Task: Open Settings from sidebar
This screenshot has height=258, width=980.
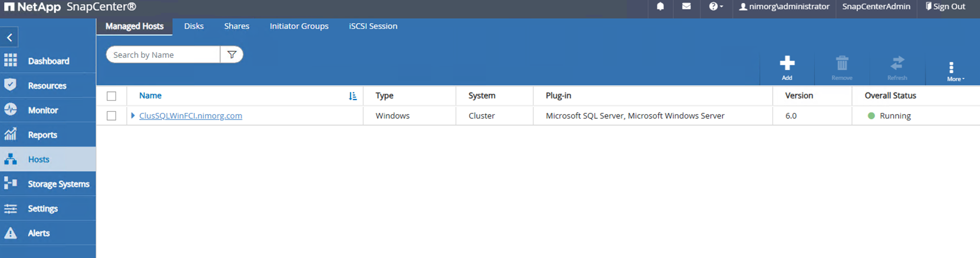Action: [42, 209]
